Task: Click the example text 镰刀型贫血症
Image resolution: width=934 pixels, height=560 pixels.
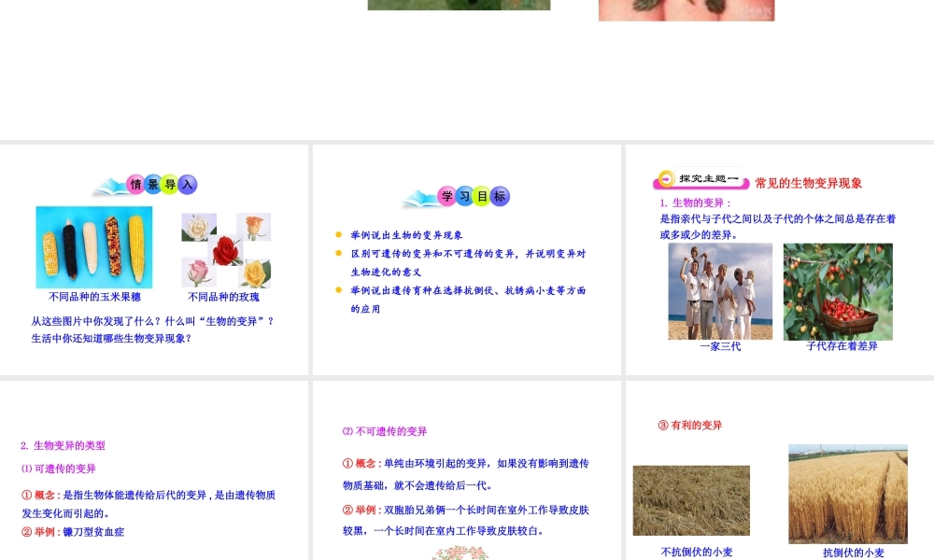Action: [93, 531]
